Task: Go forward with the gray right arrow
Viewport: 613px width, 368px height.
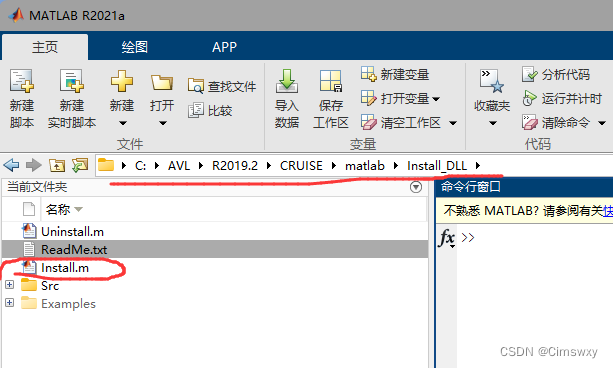Action: [x=34, y=165]
